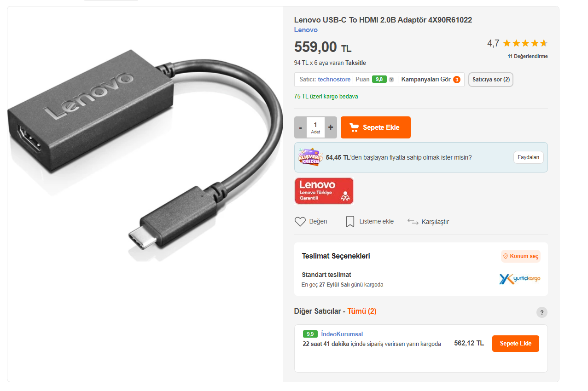Click the gray question mark help icon
This screenshot has height=391, width=588.
[542, 312]
